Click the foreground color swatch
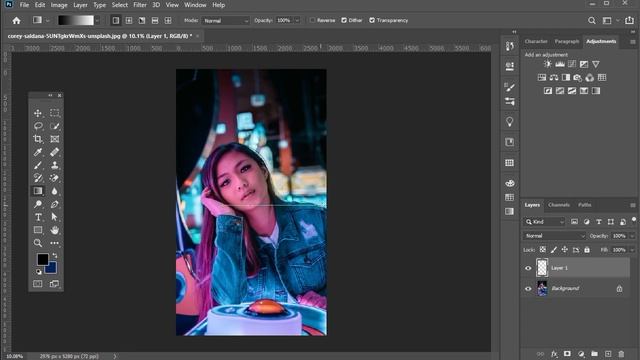The height and width of the screenshot is (360, 640). [42, 259]
